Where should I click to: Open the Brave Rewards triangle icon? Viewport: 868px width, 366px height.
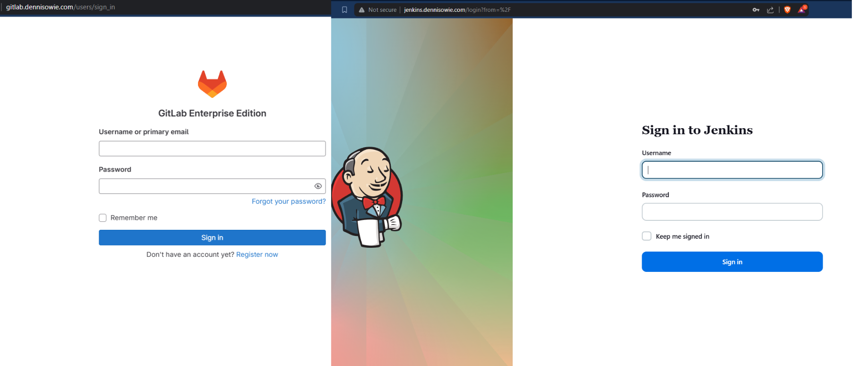802,9
